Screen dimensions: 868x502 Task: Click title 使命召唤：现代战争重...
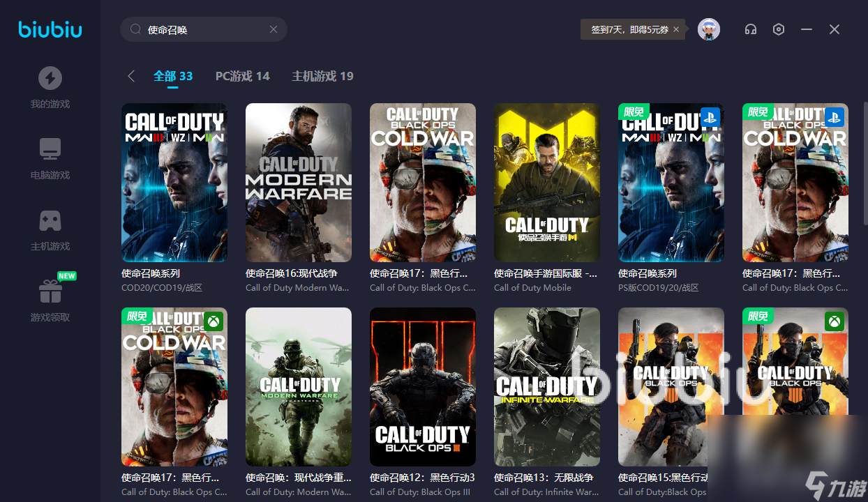click(x=299, y=478)
